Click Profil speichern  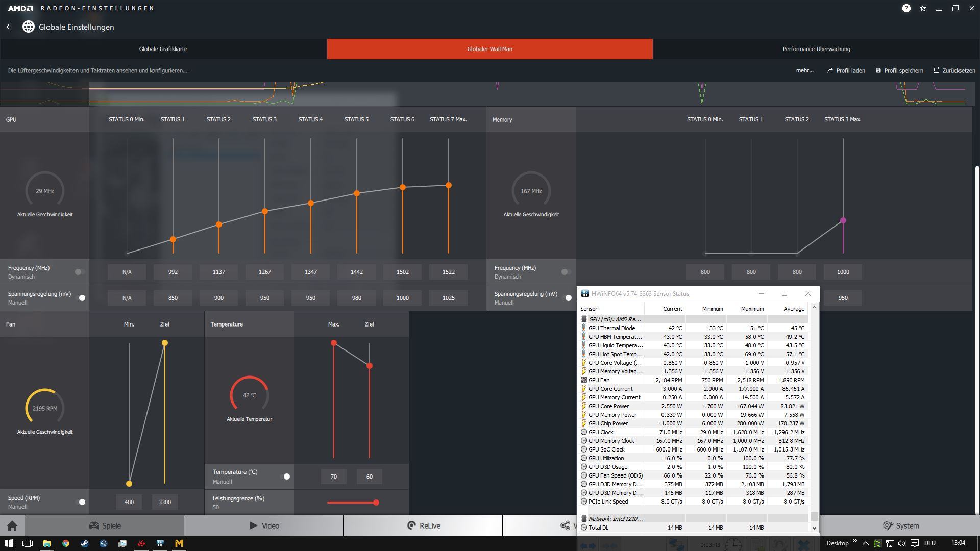point(899,70)
